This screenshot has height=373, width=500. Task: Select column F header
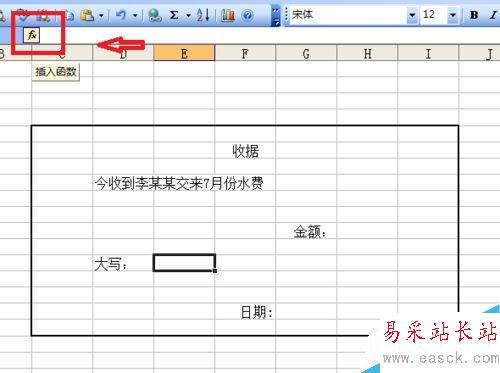click(x=245, y=53)
